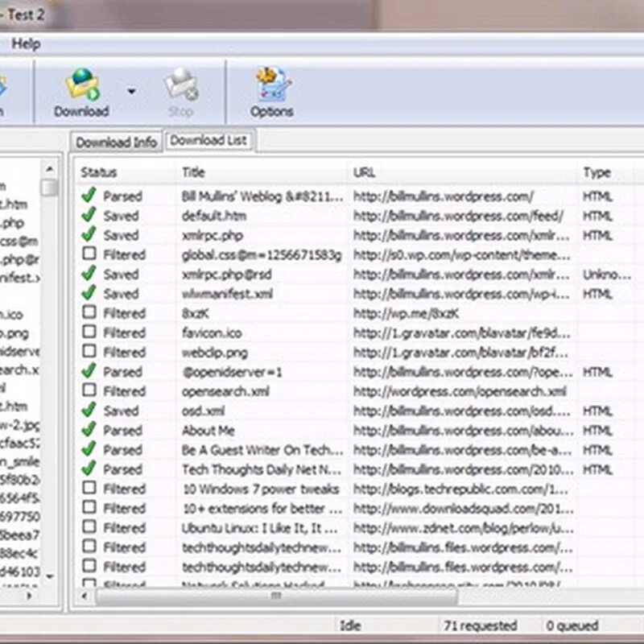Open the Download button dropdown arrow
Viewport: 644px width, 644px height.
tap(131, 91)
